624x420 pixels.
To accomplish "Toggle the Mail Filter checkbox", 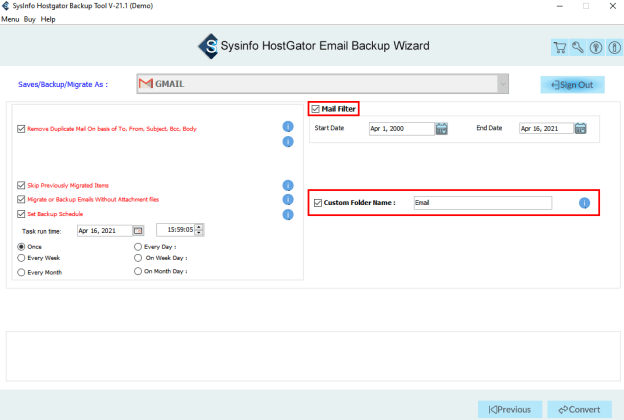I will (x=316, y=109).
